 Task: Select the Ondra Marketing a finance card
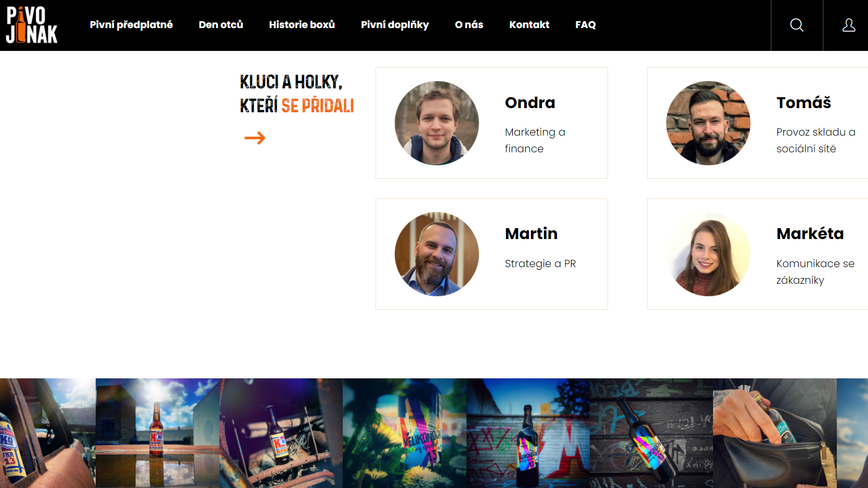[x=491, y=123]
